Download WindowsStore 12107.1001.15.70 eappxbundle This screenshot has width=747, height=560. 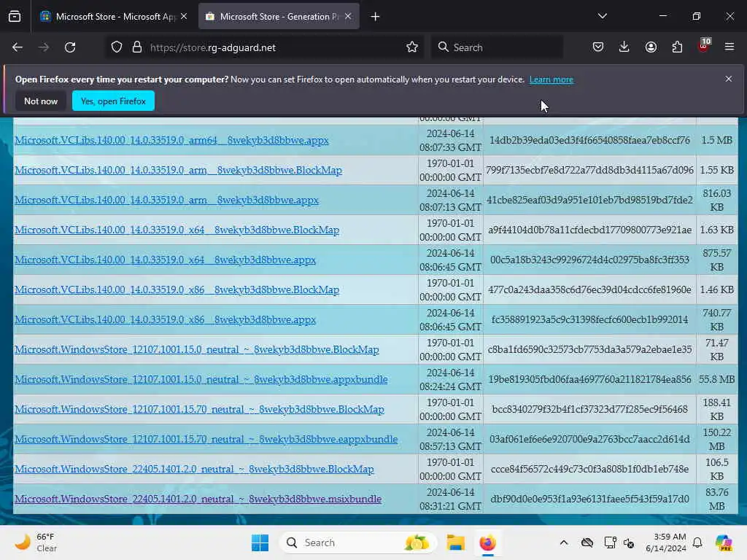coord(206,439)
